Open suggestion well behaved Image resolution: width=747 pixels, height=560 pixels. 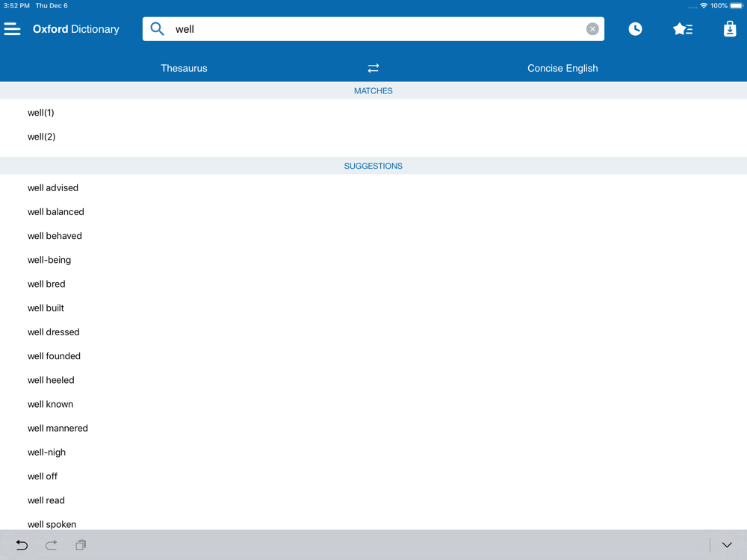373,236
